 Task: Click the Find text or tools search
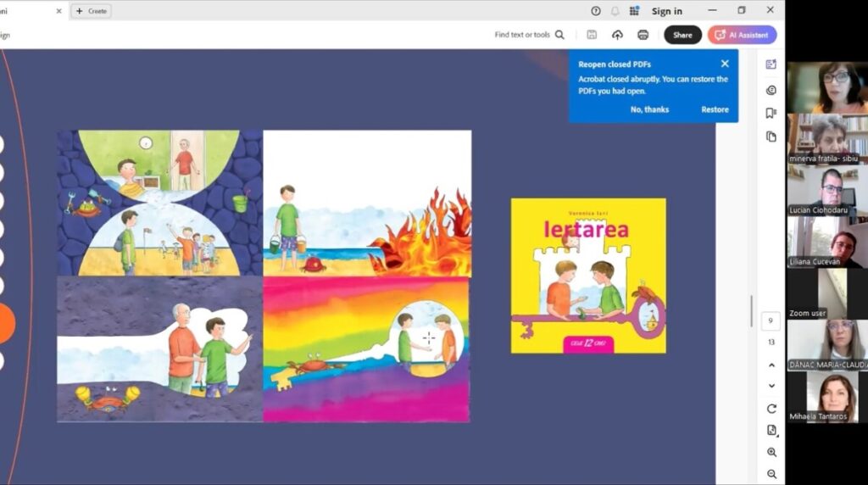pos(529,35)
